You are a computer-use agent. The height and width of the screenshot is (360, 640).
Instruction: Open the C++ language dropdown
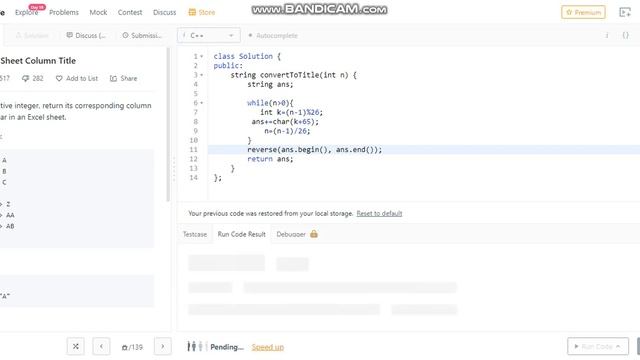(209, 36)
